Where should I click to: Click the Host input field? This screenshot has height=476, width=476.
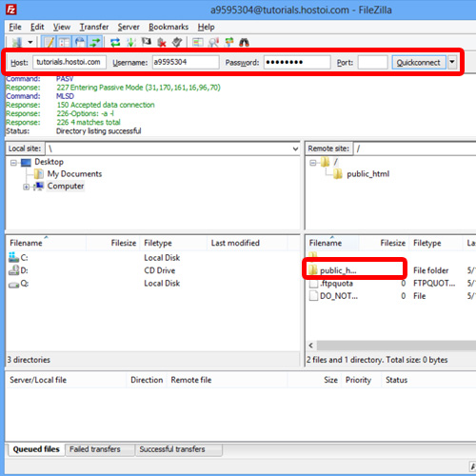(x=69, y=62)
